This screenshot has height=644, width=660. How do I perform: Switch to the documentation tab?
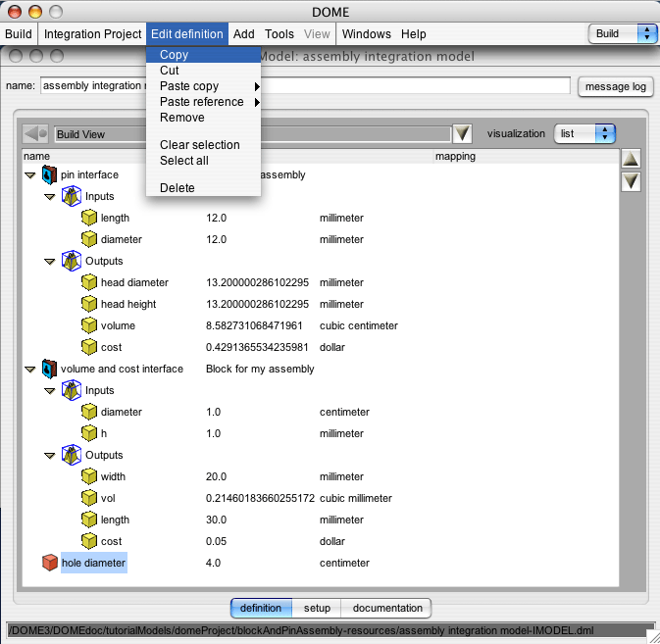pyautogui.click(x=386, y=608)
